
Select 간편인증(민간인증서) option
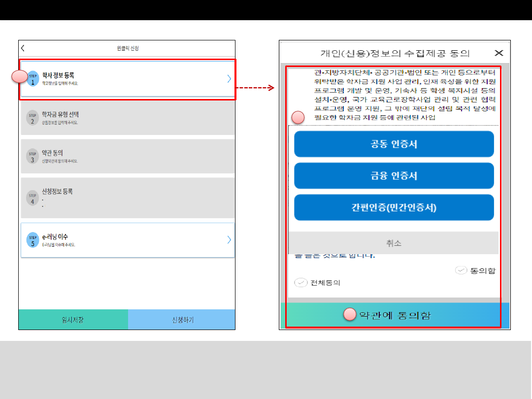[x=394, y=207]
